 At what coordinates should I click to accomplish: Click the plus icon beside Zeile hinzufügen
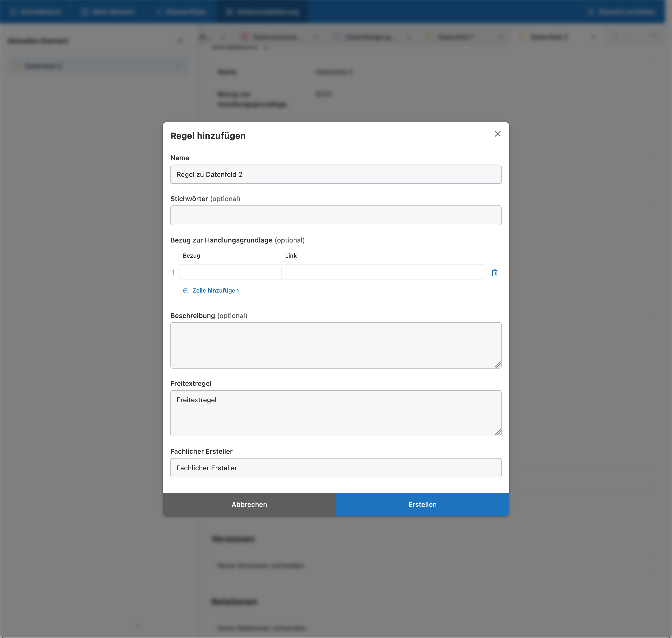tap(186, 290)
